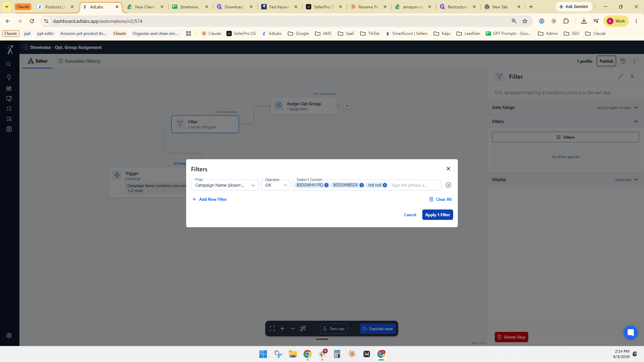This screenshot has width=644, height=362.
Task: Close the Filter side panel
Action: [632, 76]
